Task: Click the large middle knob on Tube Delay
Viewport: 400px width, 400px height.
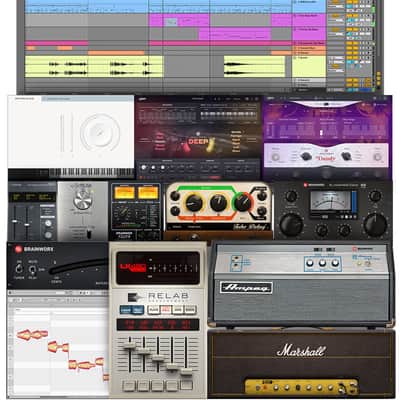Action: click(x=219, y=203)
